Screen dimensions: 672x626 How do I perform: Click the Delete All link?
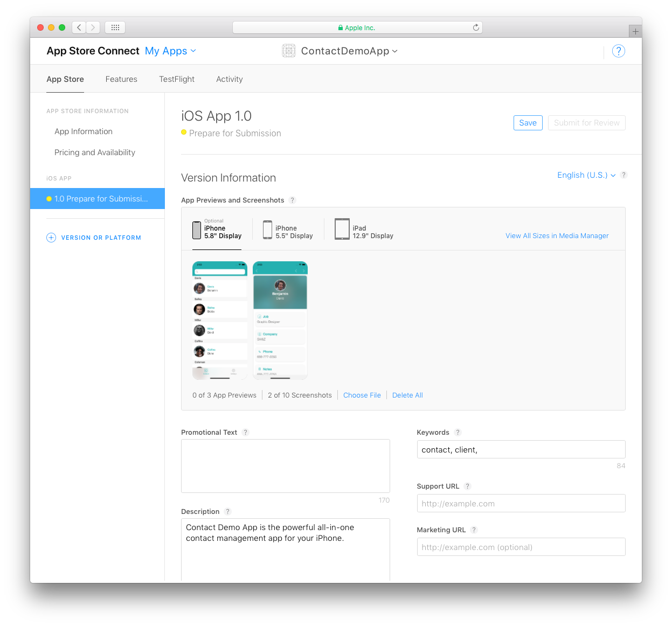click(407, 395)
